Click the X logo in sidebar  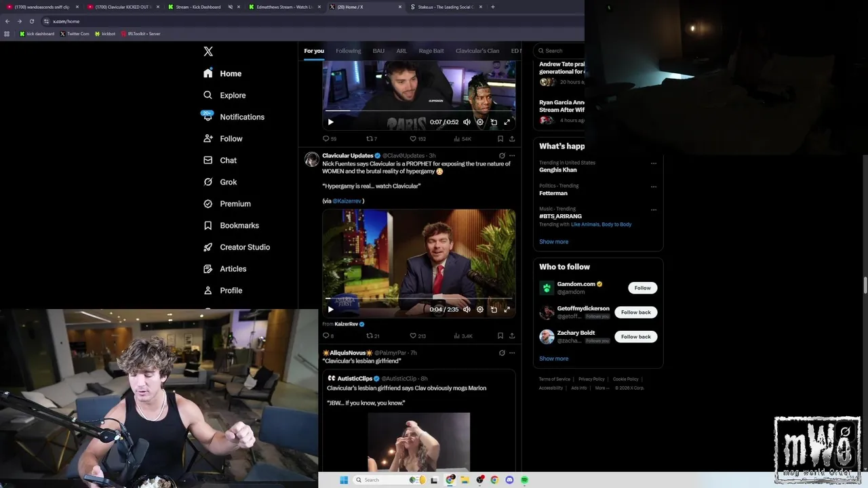pyautogui.click(x=208, y=52)
